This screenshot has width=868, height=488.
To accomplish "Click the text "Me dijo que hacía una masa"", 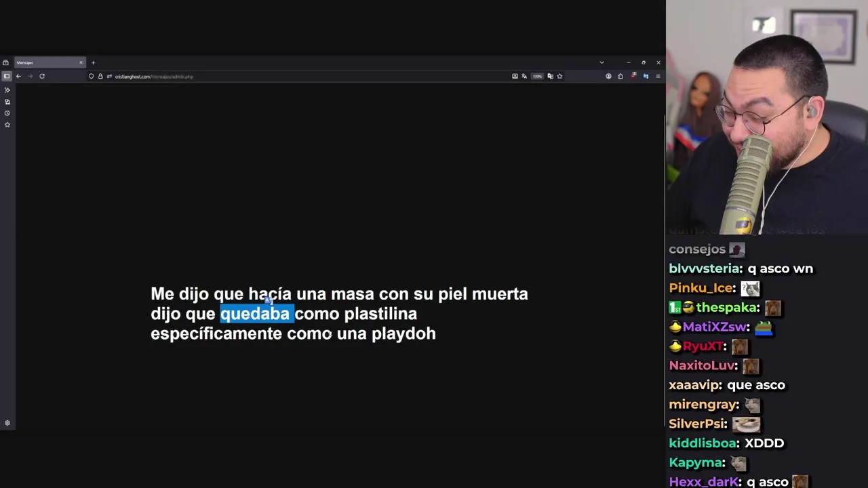I will [x=262, y=294].
